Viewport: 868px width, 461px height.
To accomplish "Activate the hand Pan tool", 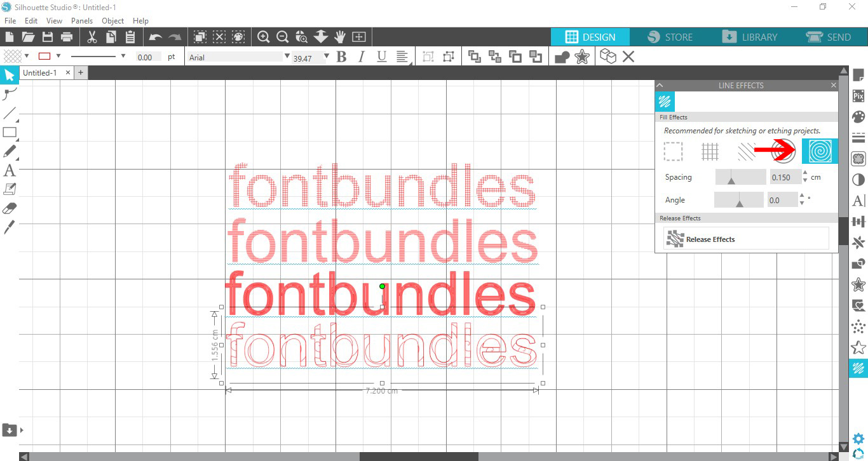I will pos(340,37).
